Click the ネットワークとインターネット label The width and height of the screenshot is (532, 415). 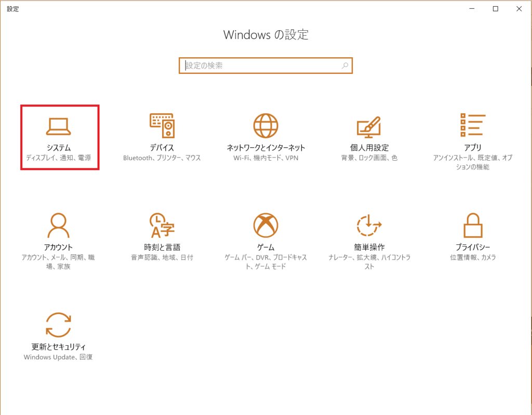(x=265, y=148)
